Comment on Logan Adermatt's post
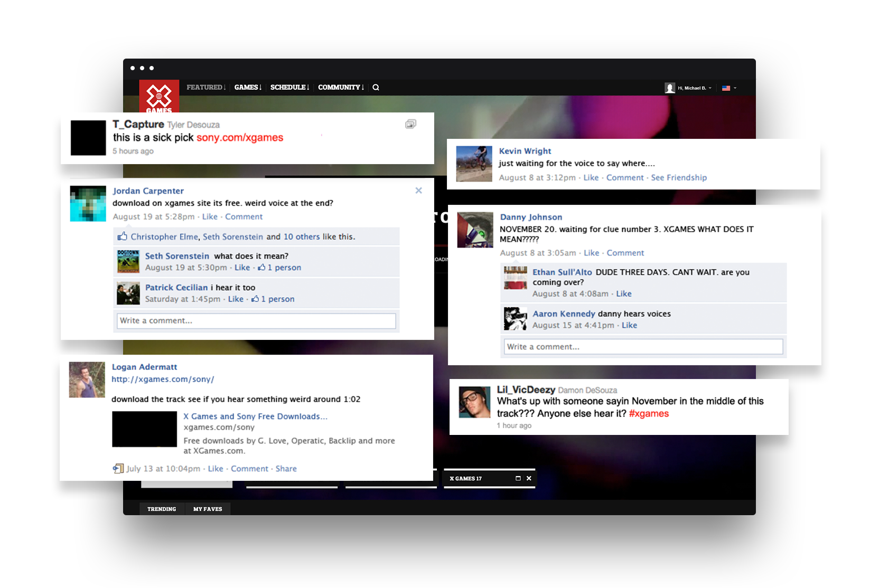879x588 pixels. [x=249, y=469]
